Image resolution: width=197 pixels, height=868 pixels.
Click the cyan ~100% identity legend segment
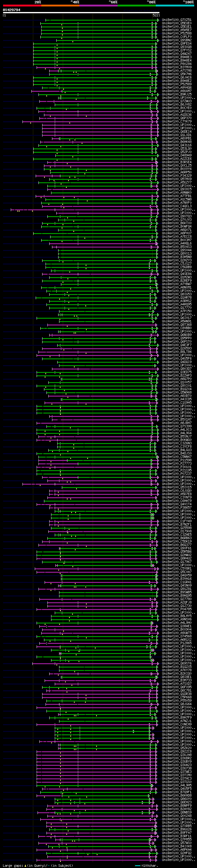(175, 6)
